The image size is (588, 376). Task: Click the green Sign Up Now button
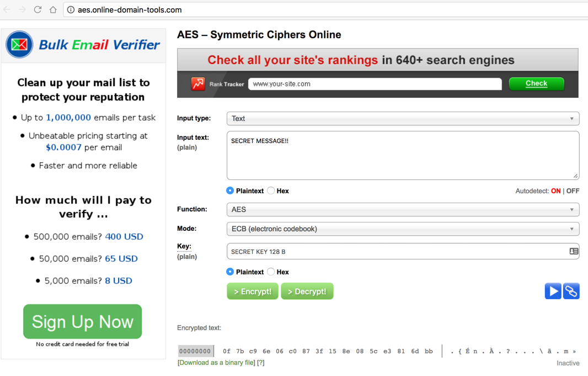[x=83, y=321]
